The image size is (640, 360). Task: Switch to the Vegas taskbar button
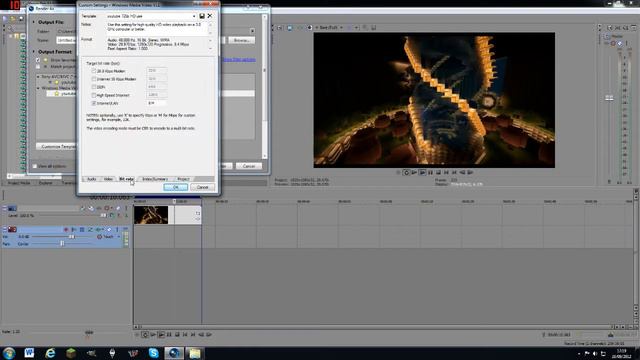coord(174,353)
